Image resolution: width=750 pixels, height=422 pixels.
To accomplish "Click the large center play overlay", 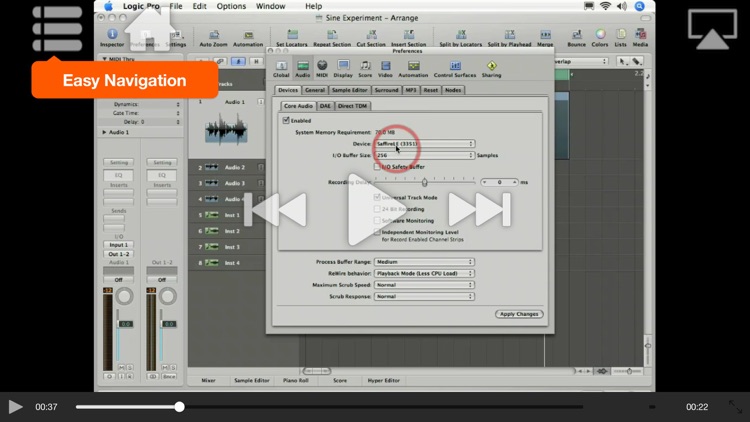I will (375, 210).
